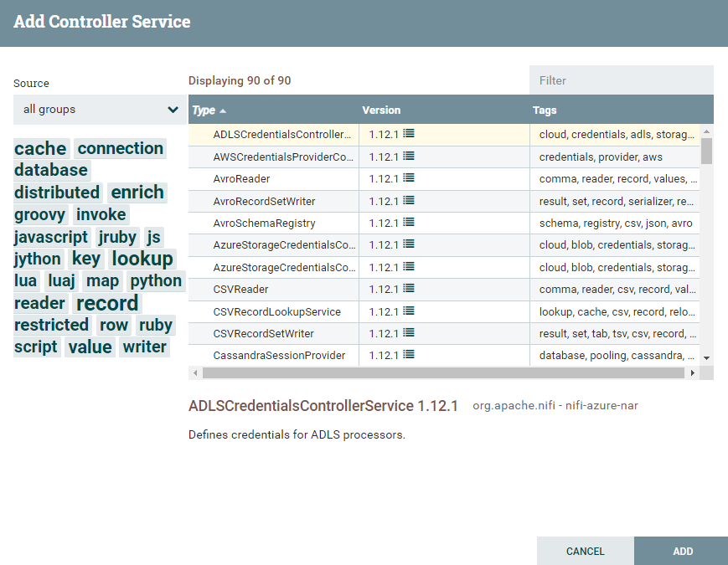728x565 pixels.
Task: Filter by the 'writer' tag
Action: tap(144, 347)
